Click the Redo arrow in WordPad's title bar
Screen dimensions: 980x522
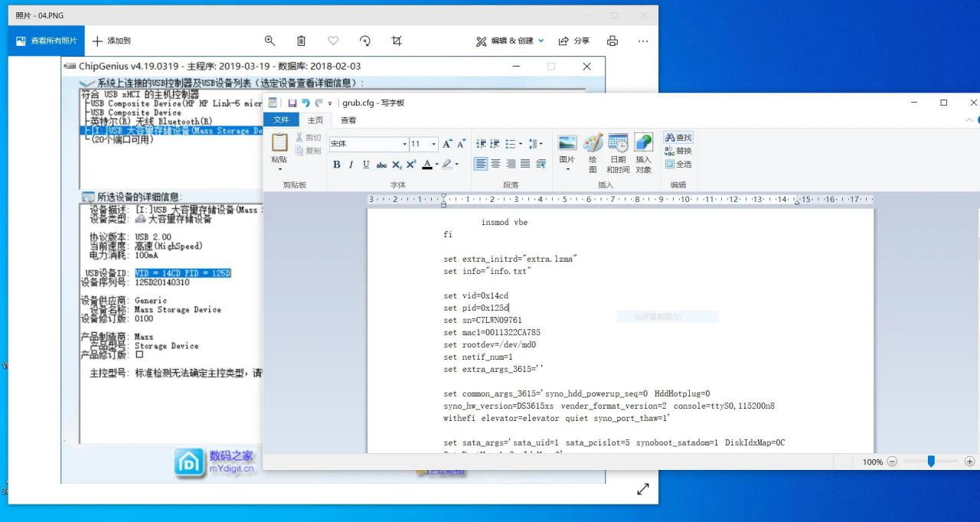tap(318, 103)
